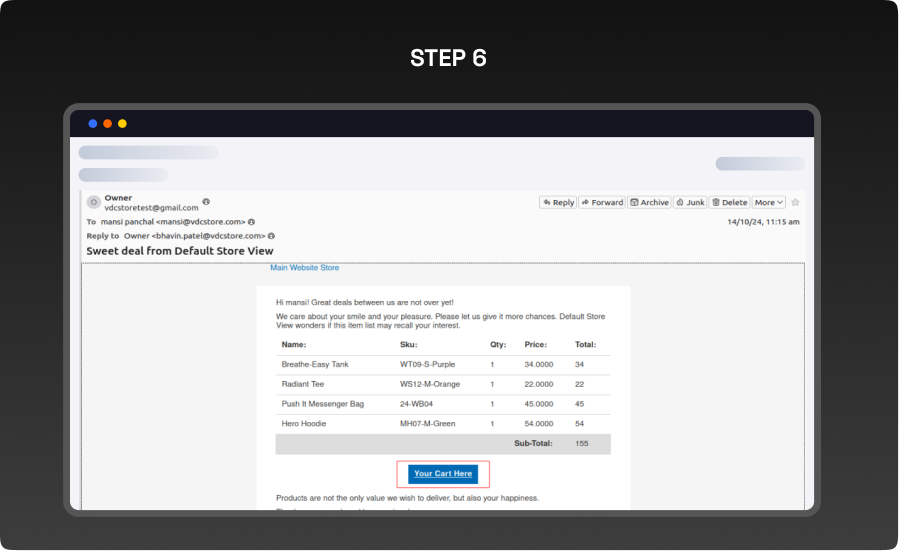Click the Reply button
899x551 pixels.
click(558, 202)
